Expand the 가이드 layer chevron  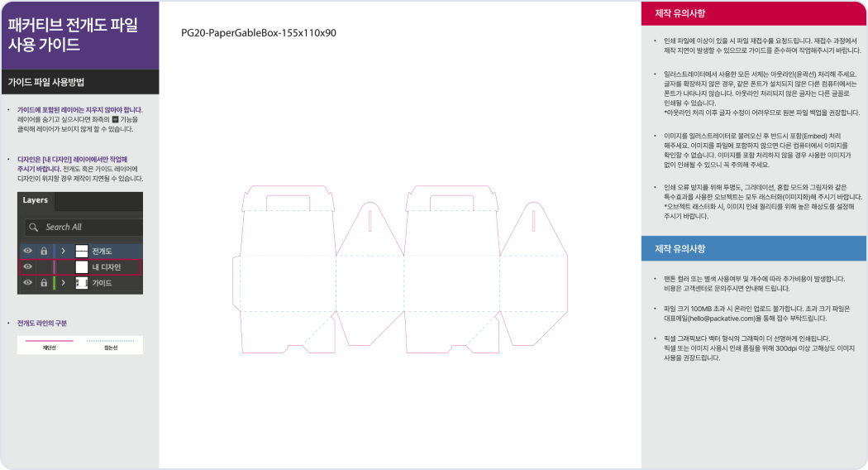click(64, 283)
